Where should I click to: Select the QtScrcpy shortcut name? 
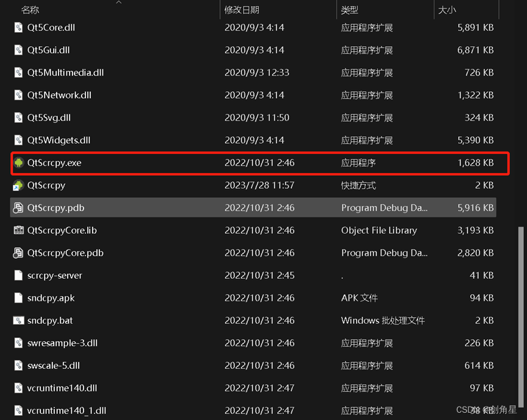[46, 185]
